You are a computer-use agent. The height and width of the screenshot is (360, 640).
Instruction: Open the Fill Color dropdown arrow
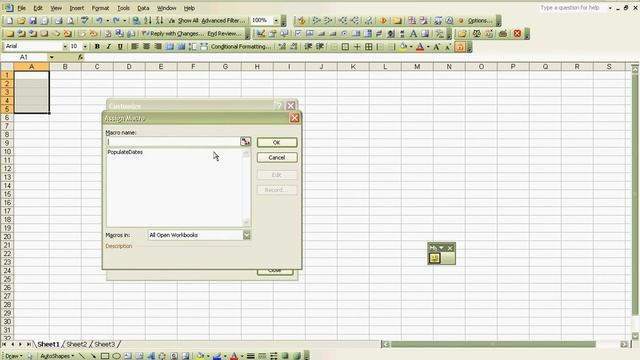click(x=411, y=47)
